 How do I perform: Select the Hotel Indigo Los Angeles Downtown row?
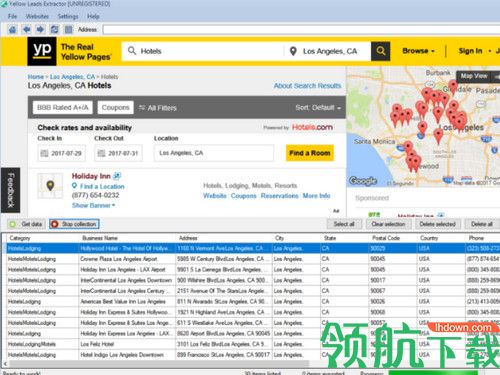click(x=253, y=355)
